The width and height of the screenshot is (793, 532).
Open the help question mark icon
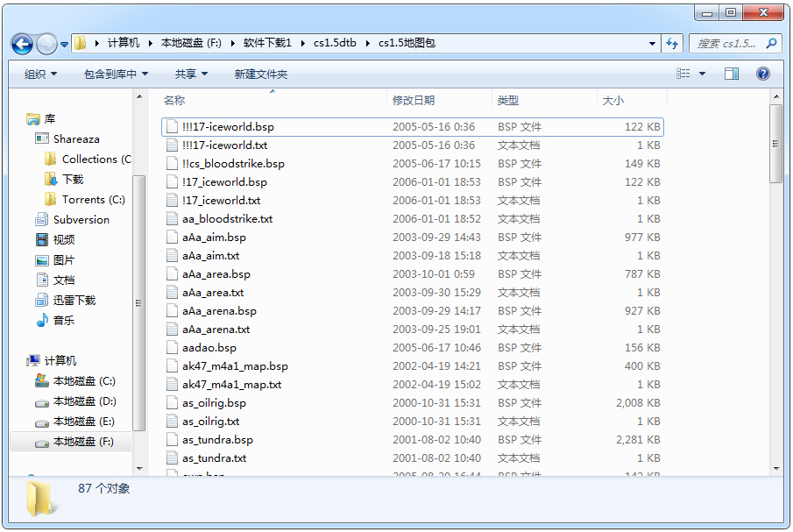click(762, 74)
